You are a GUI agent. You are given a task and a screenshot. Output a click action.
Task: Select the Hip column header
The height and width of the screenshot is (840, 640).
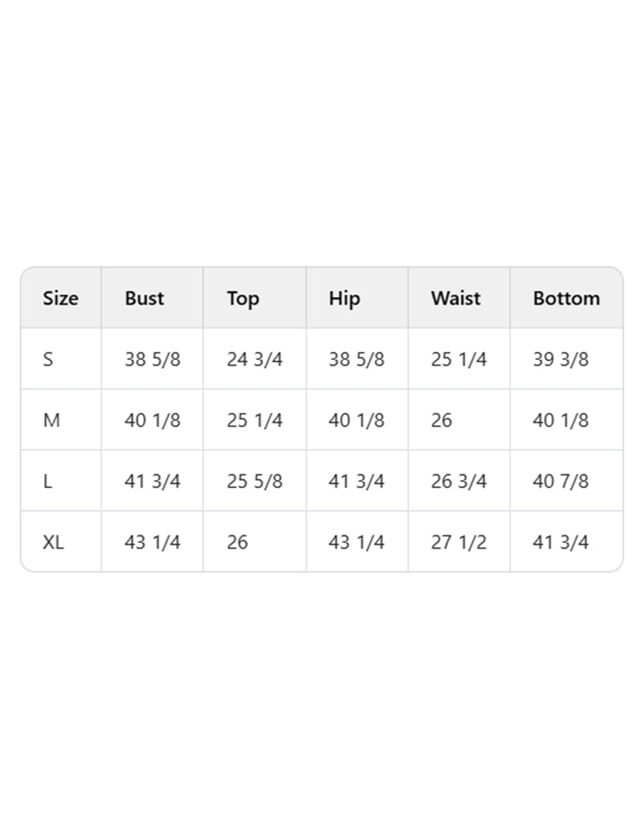[x=344, y=298]
